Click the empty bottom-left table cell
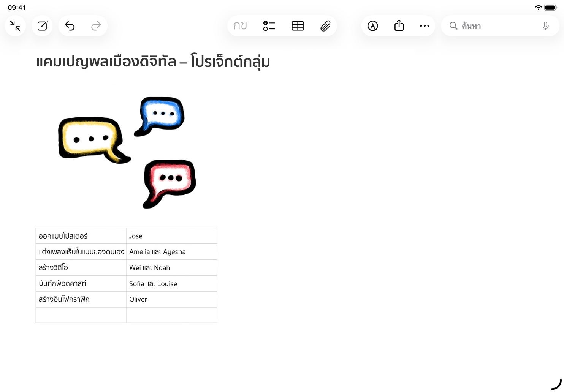 pyautogui.click(x=81, y=315)
